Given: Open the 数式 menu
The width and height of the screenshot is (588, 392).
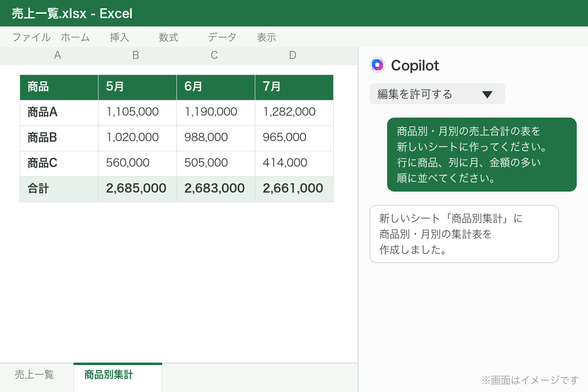Looking at the screenshot, I should tap(169, 37).
